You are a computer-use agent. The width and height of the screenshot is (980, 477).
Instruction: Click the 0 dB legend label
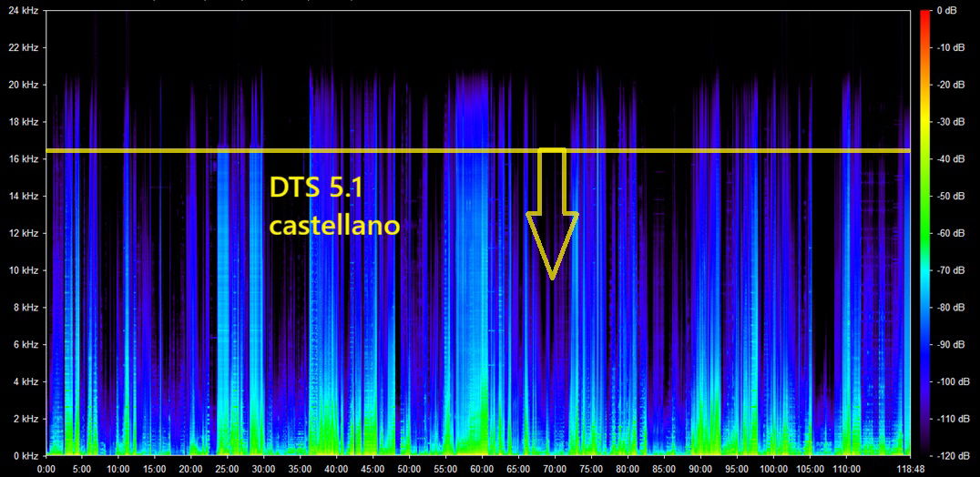(x=947, y=11)
